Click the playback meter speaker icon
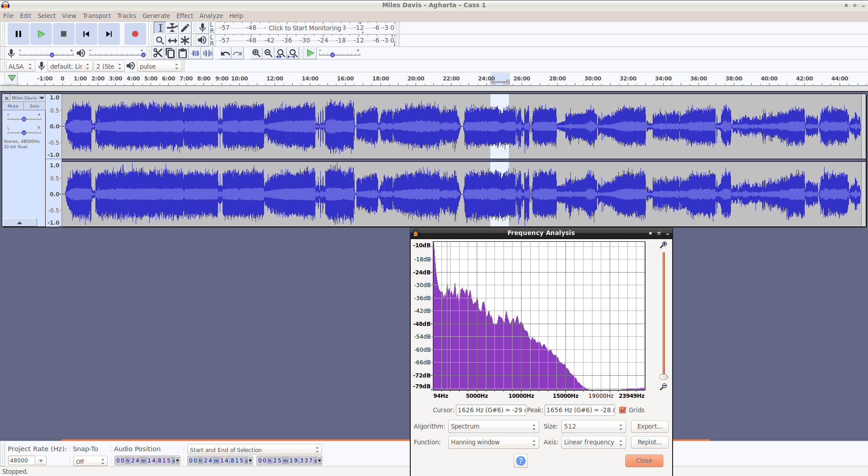Viewport: 868px width, 476px height. coord(203,40)
